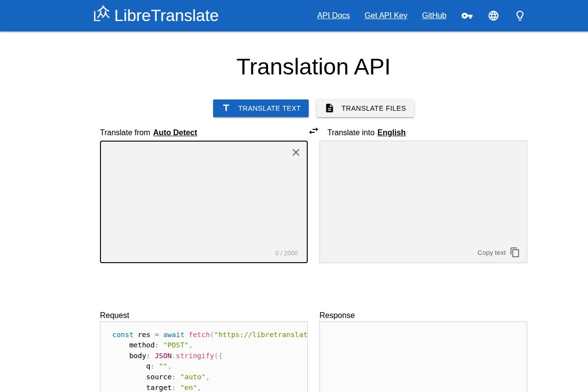Click the LibreTranslate logo icon
Image resolution: width=588 pixels, height=392 pixels.
[102, 14]
